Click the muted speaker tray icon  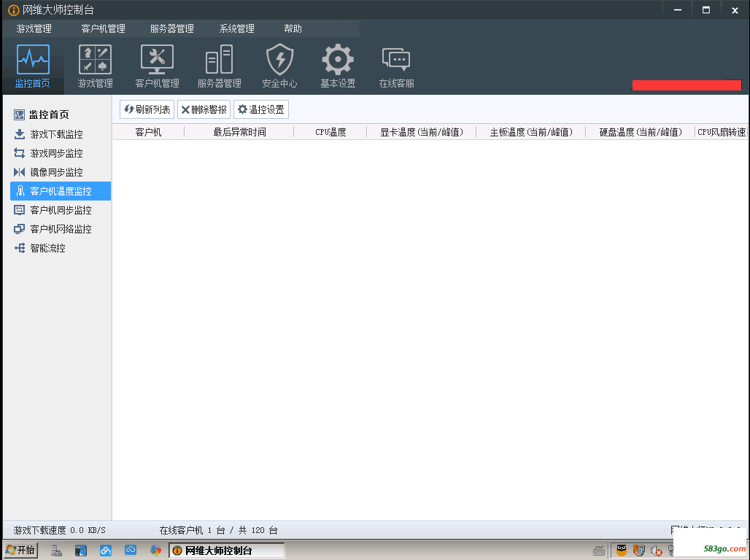click(x=656, y=551)
